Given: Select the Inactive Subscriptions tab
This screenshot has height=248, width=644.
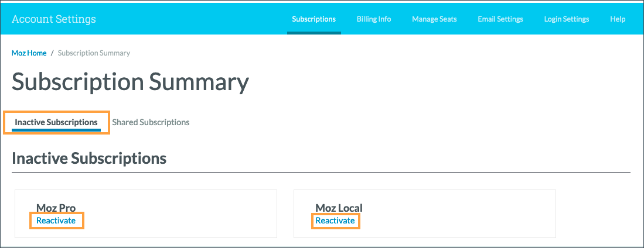Looking at the screenshot, I should pos(56,122).
